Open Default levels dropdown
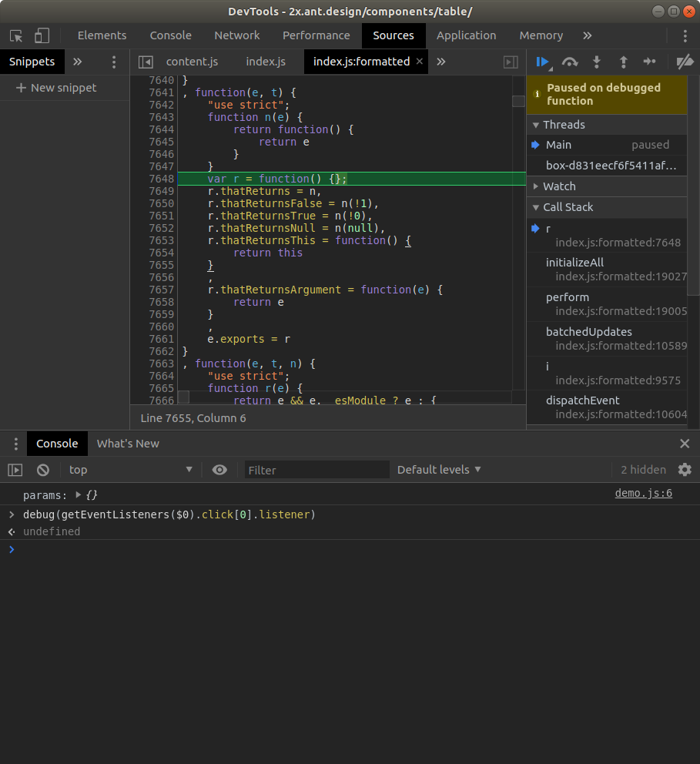700x764 pixels. (x=439, y=470)
